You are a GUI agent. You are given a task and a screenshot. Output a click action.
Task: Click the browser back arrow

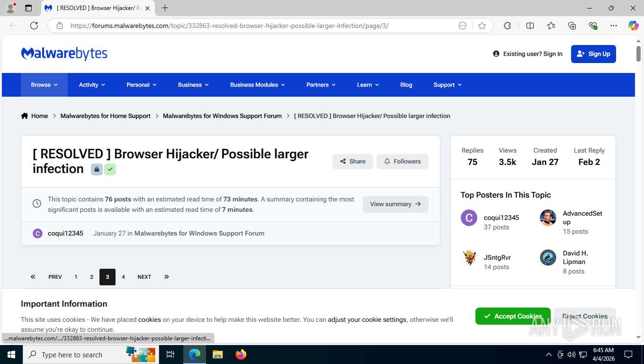pos(13,26)
